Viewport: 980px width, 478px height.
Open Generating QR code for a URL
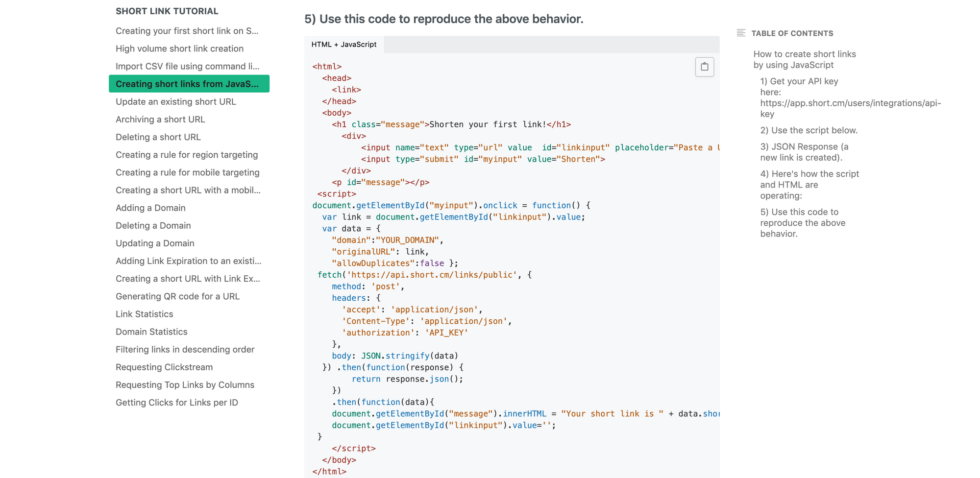pyautogui.click(x=177, y=296)
